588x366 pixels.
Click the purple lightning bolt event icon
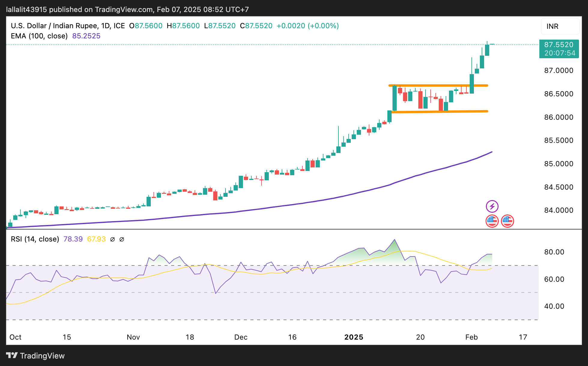[x=492, y=206]
